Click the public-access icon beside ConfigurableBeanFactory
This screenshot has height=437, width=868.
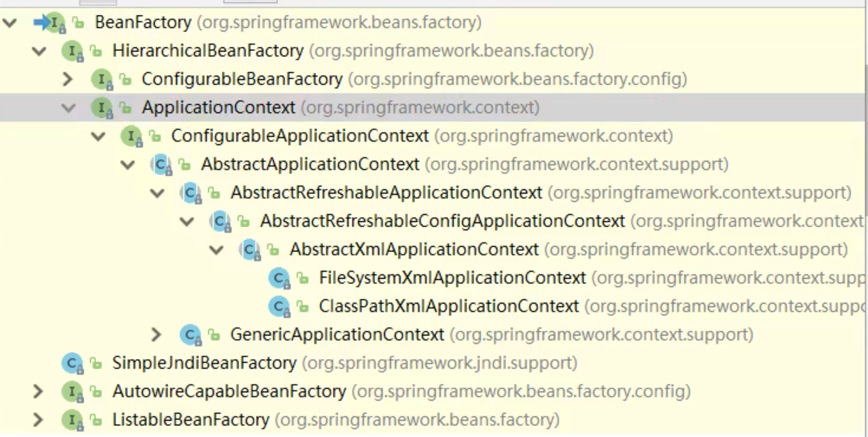pyautogui.click(x=126, y=79)
